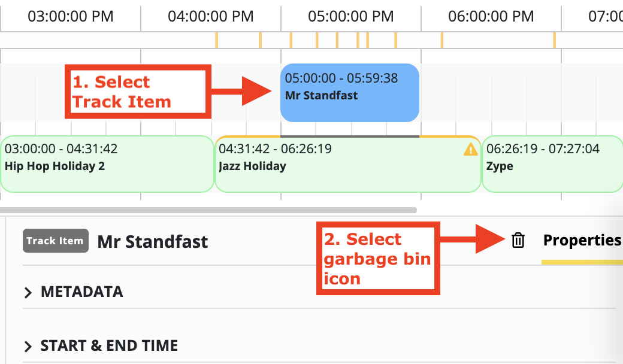Click the horizontal timeline scrollbar
Viewport: 623px width, 364px height.
(x=208, y=210)
